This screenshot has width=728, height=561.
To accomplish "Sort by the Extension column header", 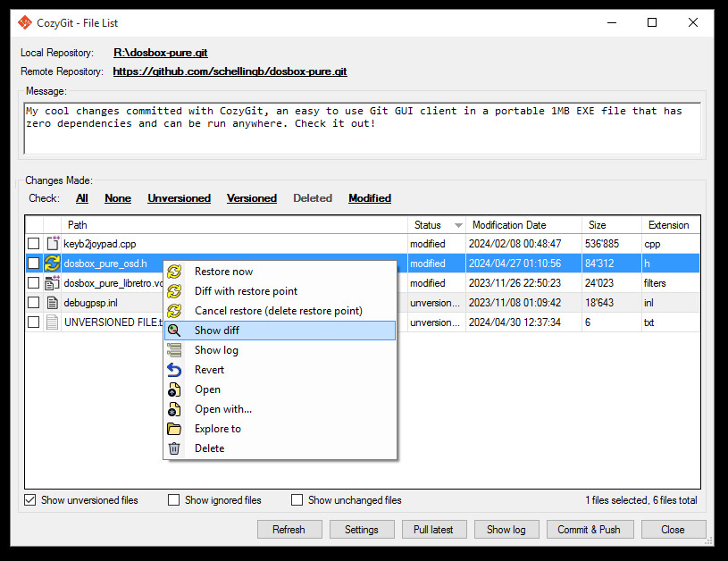I will click(671, 225).
